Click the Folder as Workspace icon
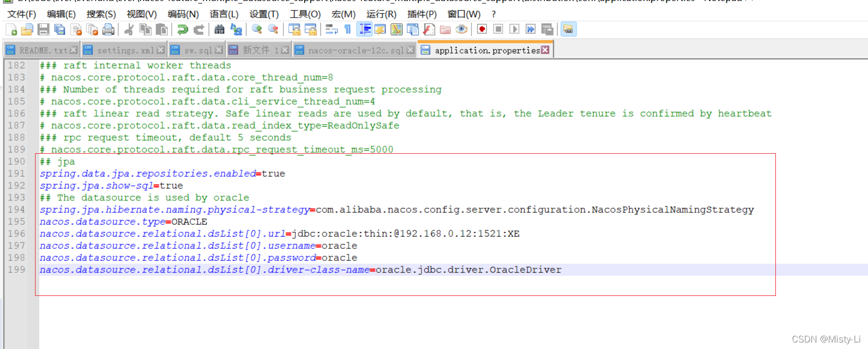Screen dimensions: 868x349 click(445, 30)
